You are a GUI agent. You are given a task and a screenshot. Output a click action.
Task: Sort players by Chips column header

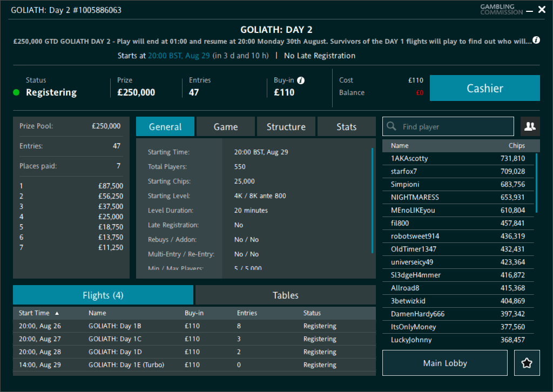(517, 146)
